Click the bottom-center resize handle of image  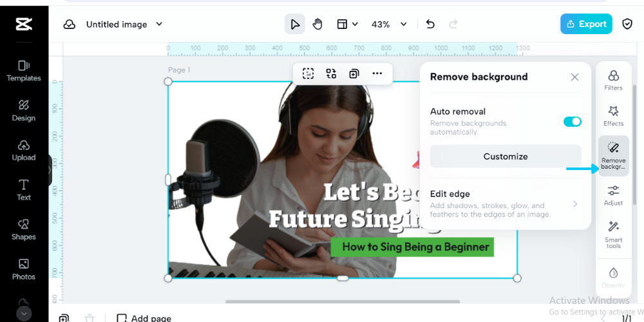[x=343, y=278]
